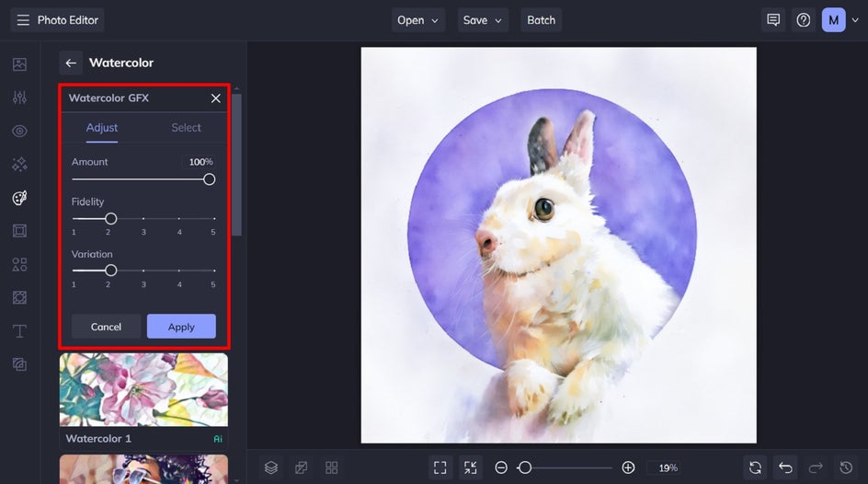
Task: Select the Watercolor 1 effect thumbnail
Action: (x=143, y=390)
